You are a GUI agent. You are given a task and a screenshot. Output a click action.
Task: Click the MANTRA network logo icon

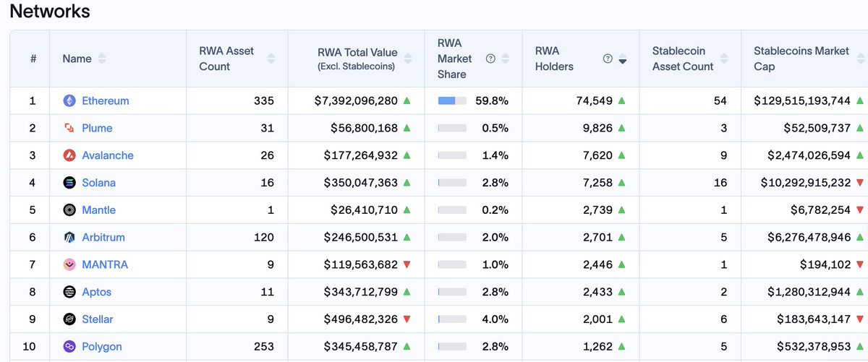69,264
